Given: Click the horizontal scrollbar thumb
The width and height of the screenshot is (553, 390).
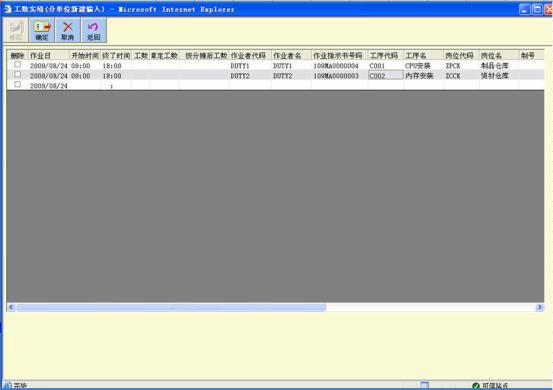Looking at the screenshot, I should tap(171, 307).
